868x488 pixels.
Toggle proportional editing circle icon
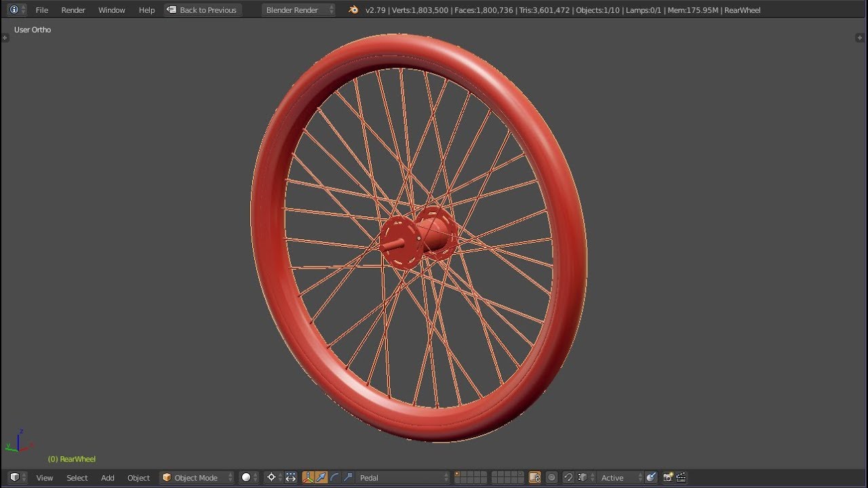point(551,477)
